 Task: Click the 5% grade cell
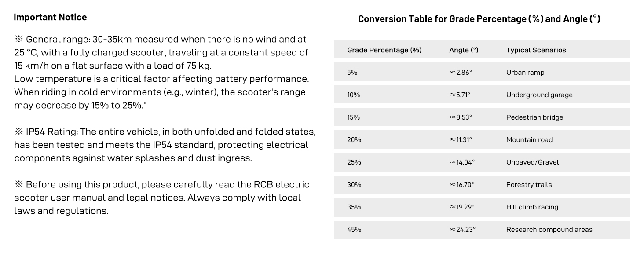[x=352, y=73]
